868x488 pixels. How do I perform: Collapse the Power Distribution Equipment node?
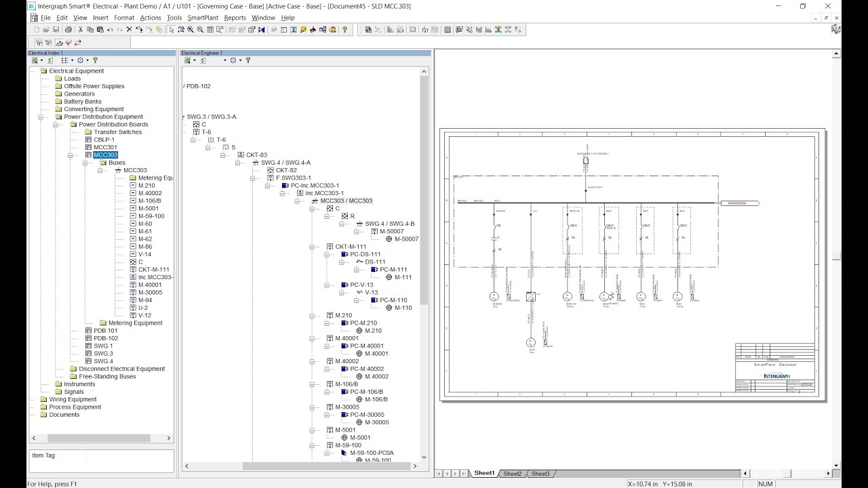pos(40,117)
